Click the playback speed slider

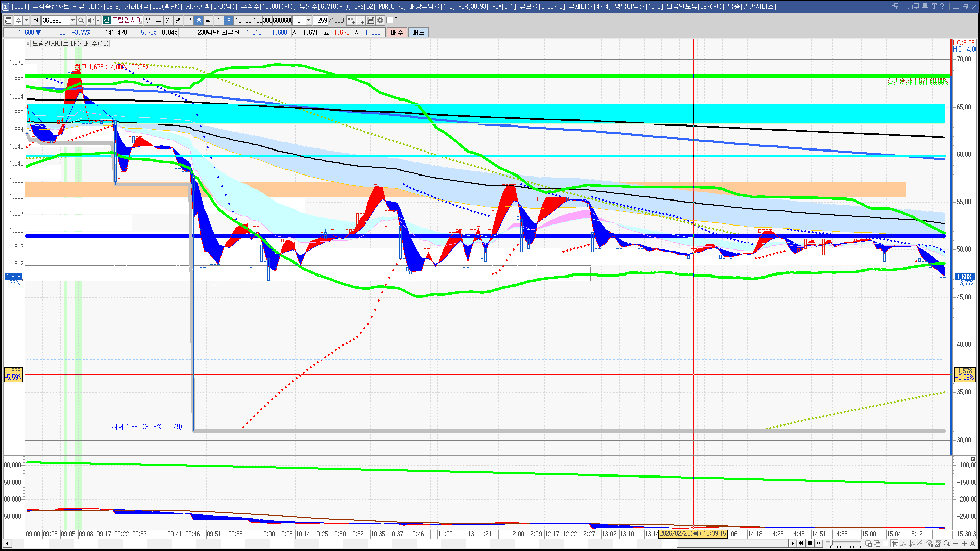click(843, 543)
